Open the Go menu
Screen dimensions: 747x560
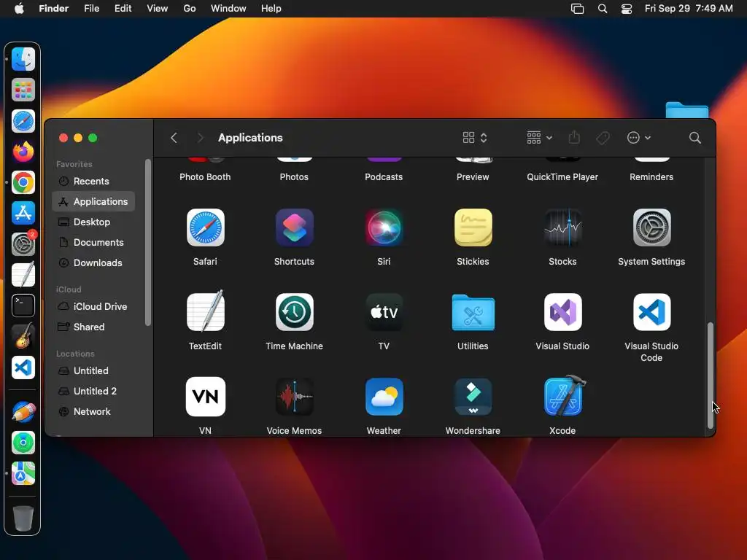point(190,9)
